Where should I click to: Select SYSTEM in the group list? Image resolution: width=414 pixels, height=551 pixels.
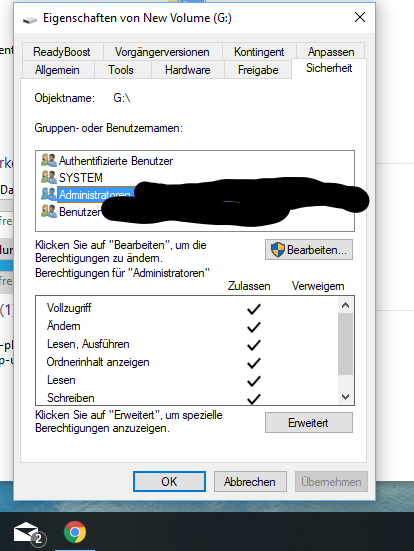pyautogui.click(x=81, y=178)
